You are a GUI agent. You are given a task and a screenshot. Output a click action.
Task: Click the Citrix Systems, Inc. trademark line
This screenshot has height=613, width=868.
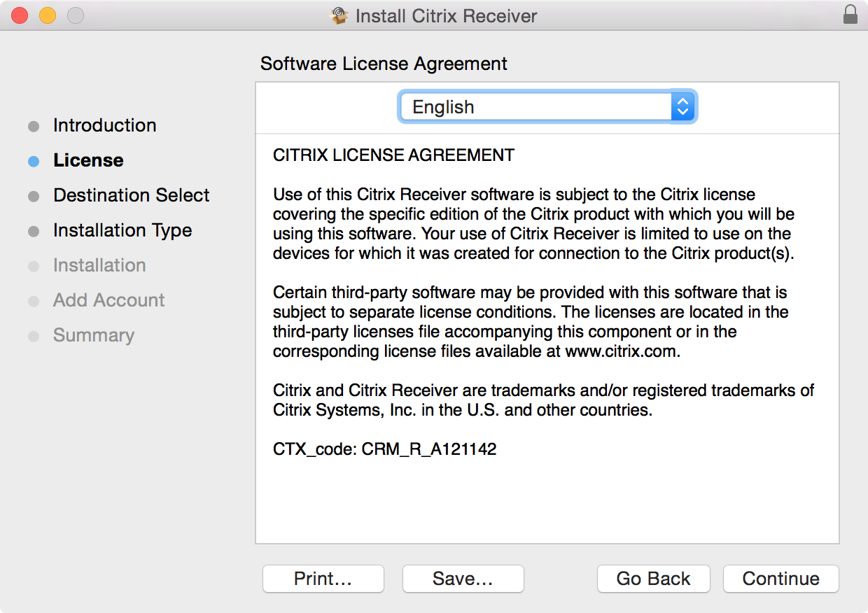click(463, 410)
